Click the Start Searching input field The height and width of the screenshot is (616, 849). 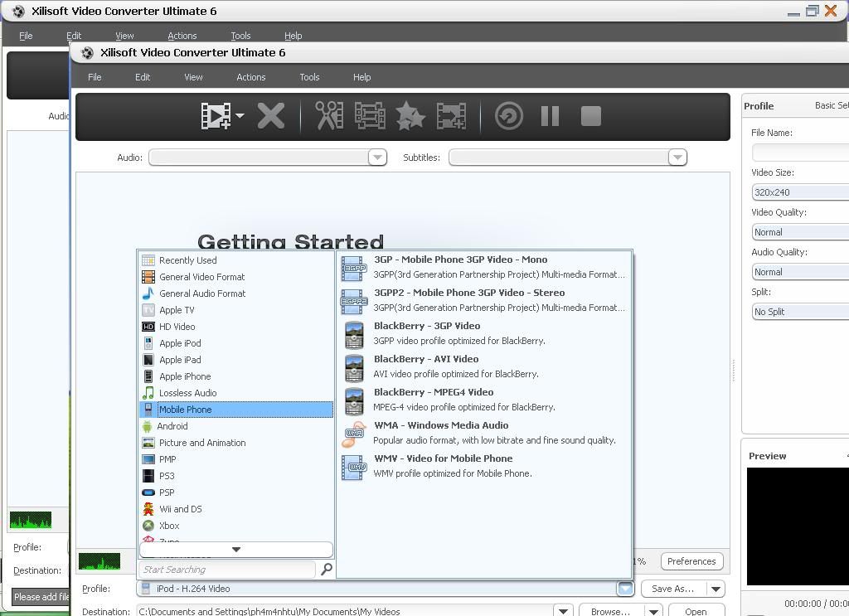[227, 570]
